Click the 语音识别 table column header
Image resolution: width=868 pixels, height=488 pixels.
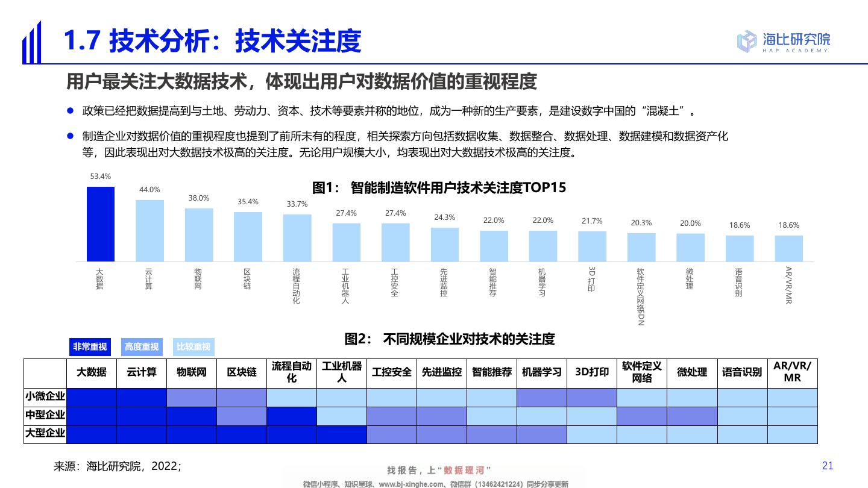742,372
